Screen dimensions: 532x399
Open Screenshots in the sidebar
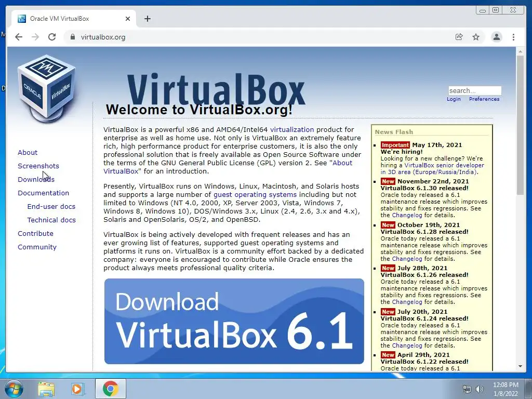pos(38,166)
